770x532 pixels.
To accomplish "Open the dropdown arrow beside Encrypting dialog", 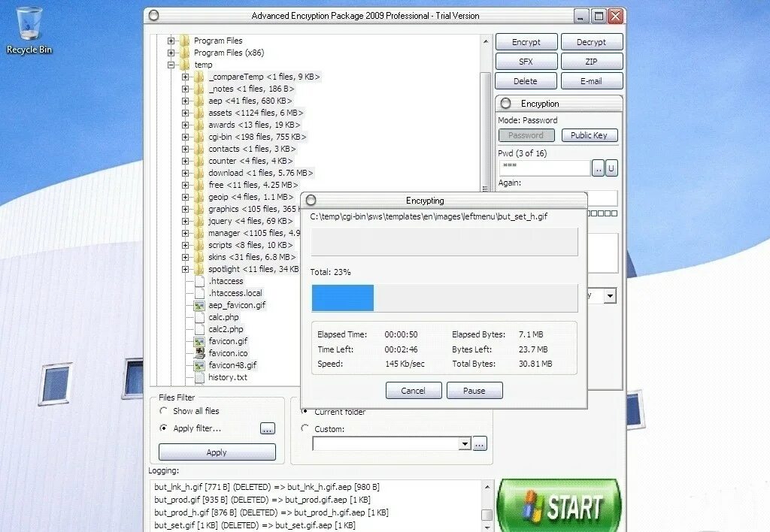I will 610,295.
